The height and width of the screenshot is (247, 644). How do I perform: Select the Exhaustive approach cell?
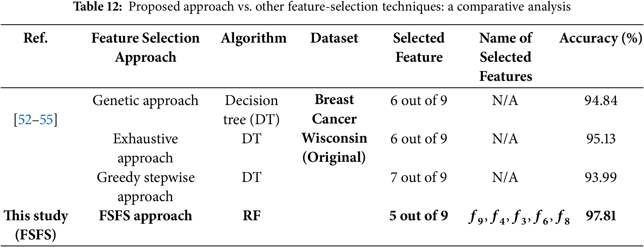(x=145, y=148)
